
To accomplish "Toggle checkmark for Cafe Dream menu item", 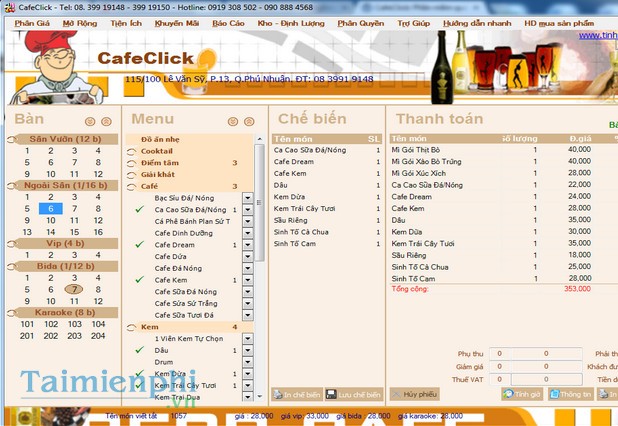I will [x=140, y=244].
